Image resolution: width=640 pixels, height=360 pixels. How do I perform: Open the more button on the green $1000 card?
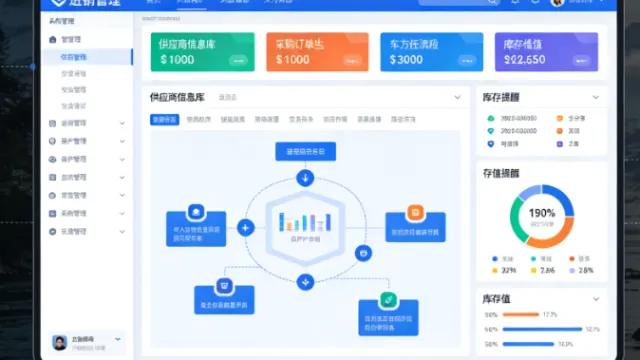point(238,60)
